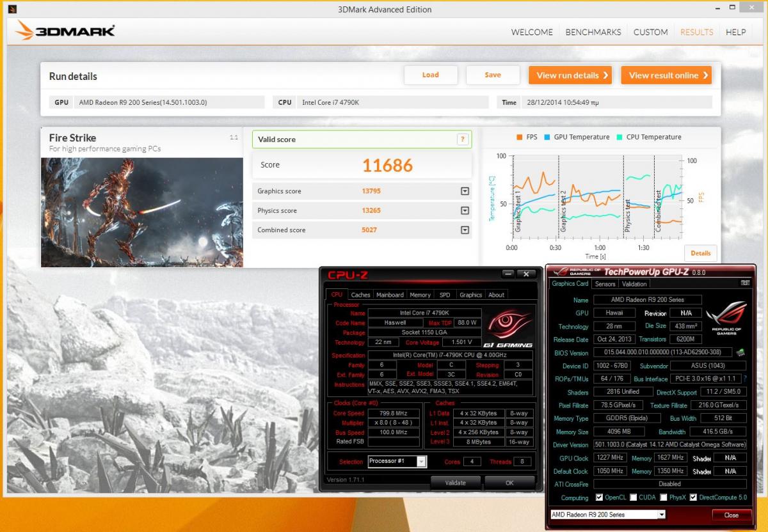Click the ROG logo in GPU-Z panel
The image size is (768, 532).
pyautogui.click(x=726, y=318)
